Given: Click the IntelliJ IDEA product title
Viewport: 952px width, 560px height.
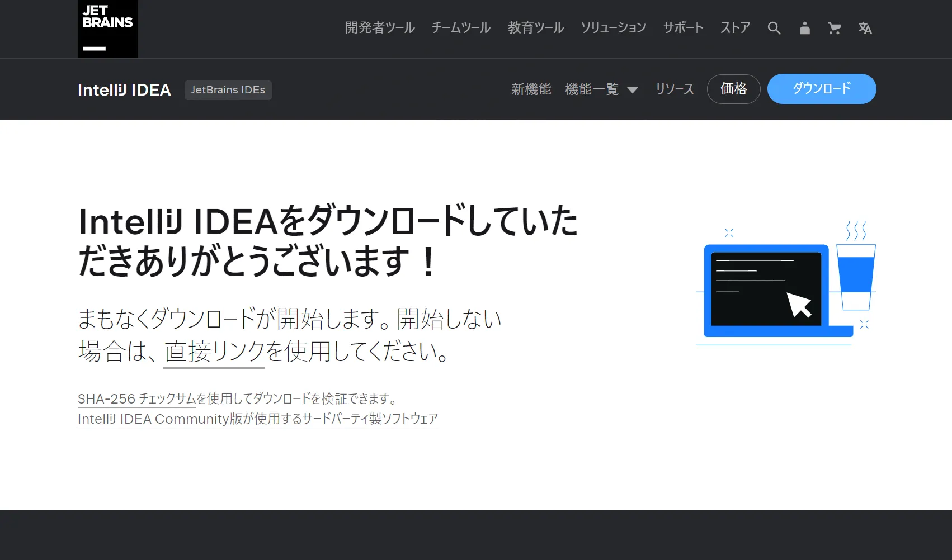Looking at the screenshot, I should (x=124, y=90).
